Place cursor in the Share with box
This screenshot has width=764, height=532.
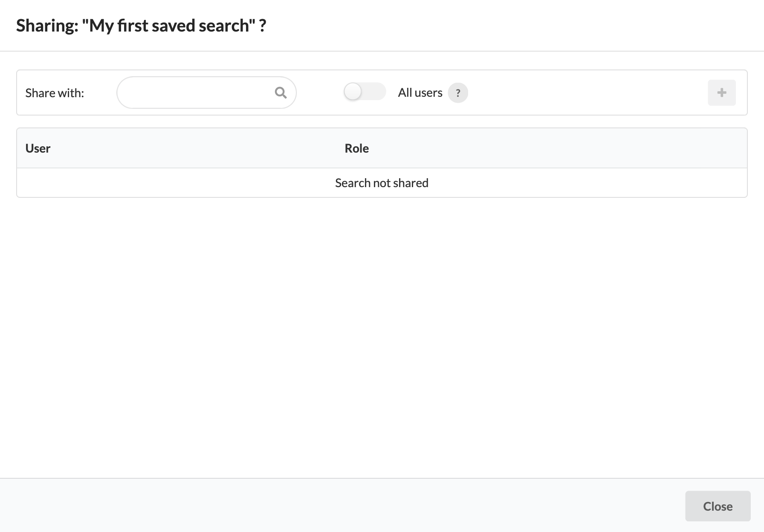pos(206,93)
